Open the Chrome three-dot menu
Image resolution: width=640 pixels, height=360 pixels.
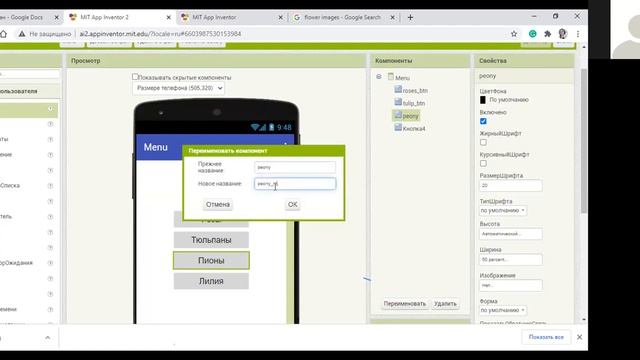(x=578, y=34)
